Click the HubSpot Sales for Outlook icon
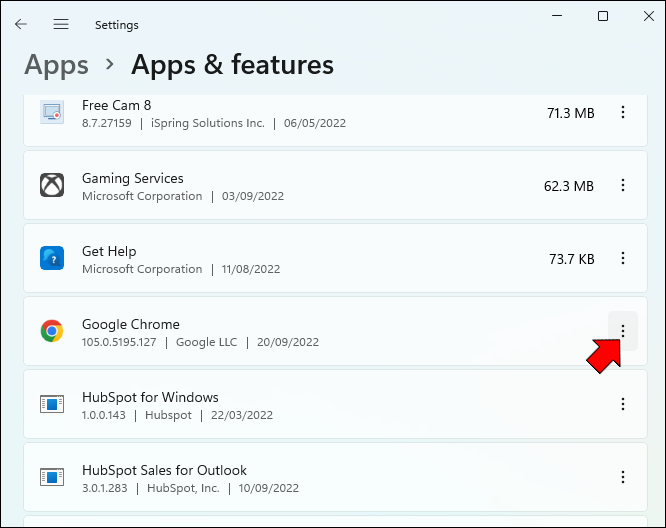 [x=52, y=477]
